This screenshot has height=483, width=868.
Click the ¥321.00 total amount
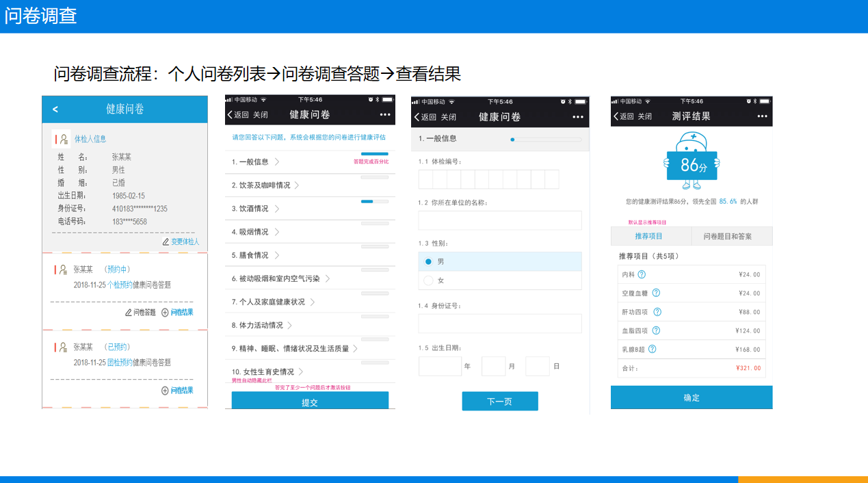coord(748,368)
